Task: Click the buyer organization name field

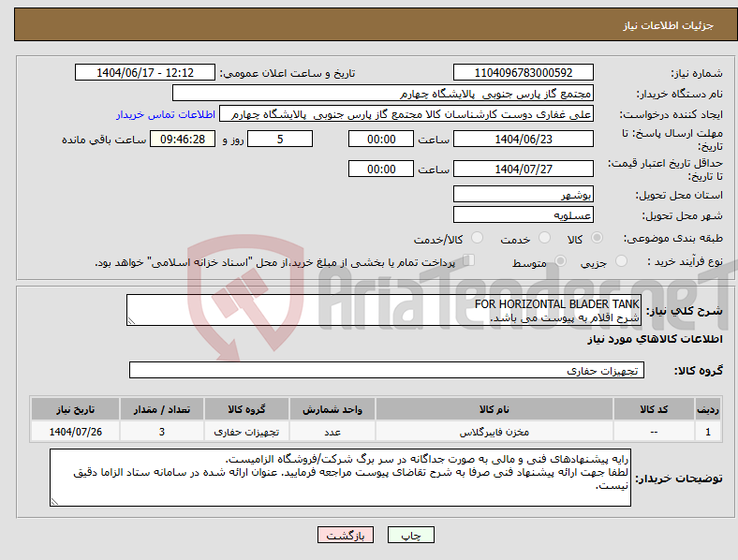Action: (x=383, y=93)
